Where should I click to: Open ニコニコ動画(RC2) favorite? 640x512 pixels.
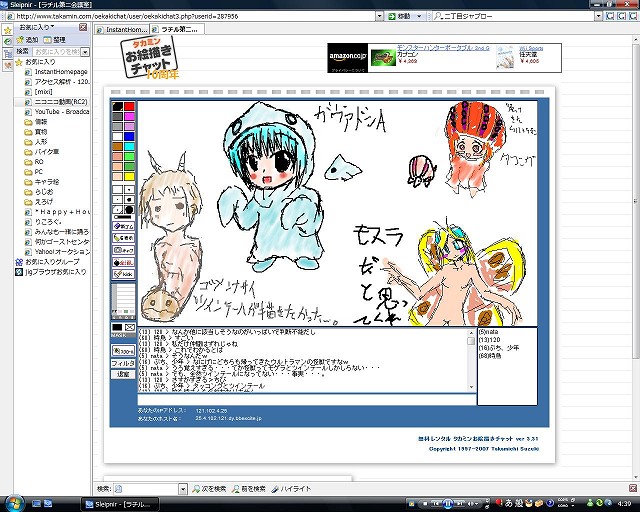[x=56, y=102]
